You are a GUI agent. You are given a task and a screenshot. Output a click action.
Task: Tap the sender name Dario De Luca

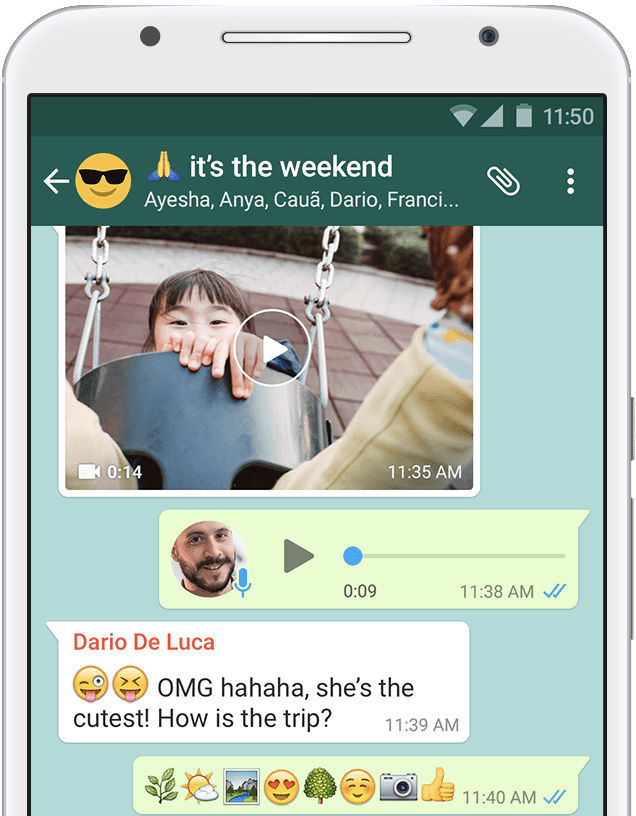tap(144, 642)
